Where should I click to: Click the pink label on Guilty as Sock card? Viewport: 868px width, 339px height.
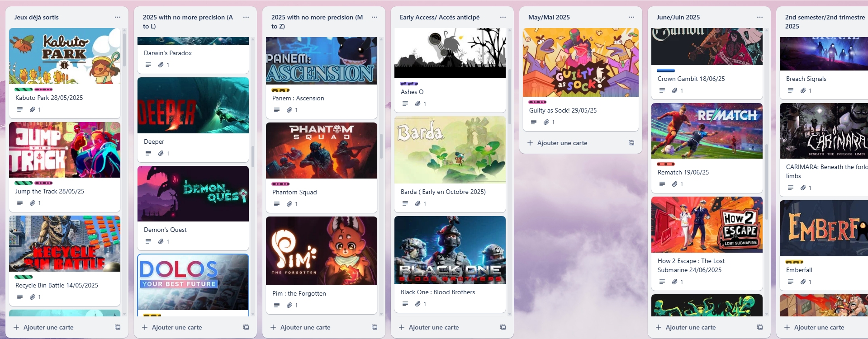click(x=537, y=102)
